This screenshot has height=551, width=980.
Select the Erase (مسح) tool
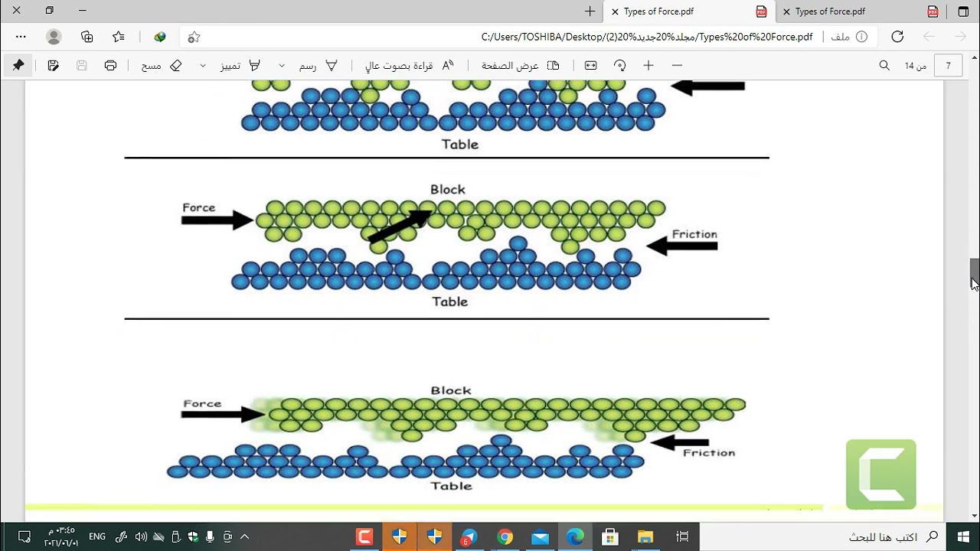click(162, 66)
